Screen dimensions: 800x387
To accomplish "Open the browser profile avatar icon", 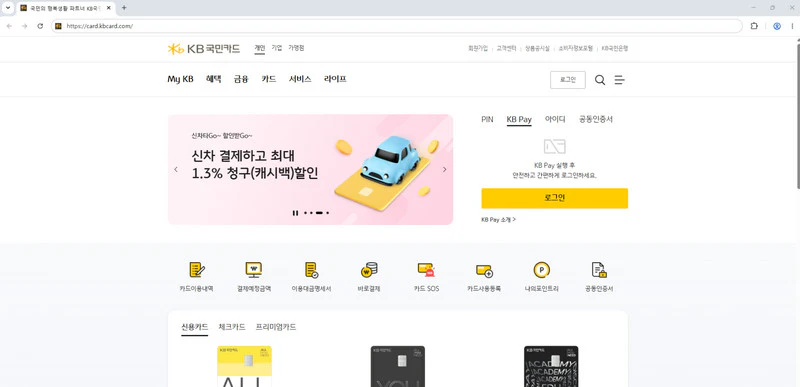I will [x=777, y=26].
